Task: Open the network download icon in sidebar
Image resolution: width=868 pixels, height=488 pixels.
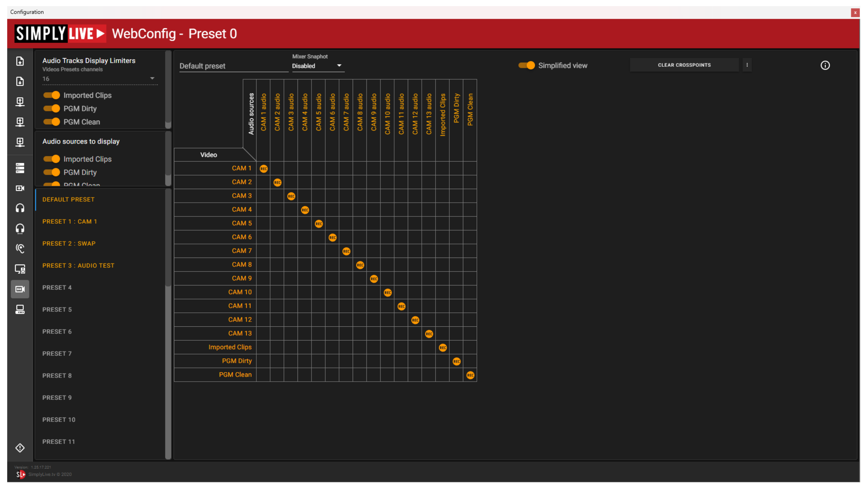Action: click(20, 142)
